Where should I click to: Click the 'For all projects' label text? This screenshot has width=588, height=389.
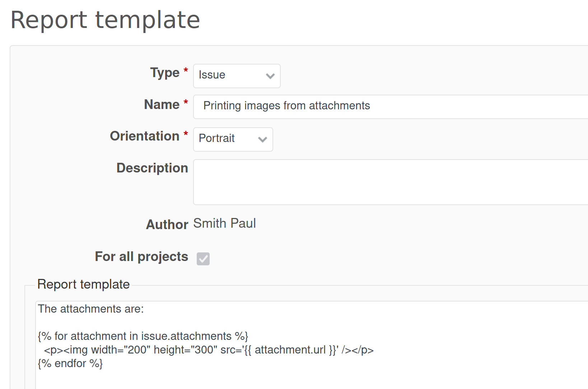(x=141, y=257)
